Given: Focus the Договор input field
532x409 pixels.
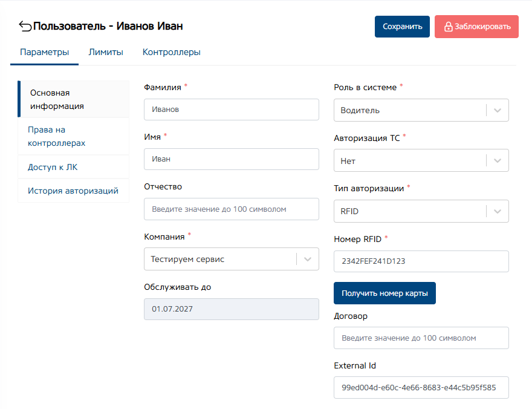Looking at the screenshot, I should 421,338.
